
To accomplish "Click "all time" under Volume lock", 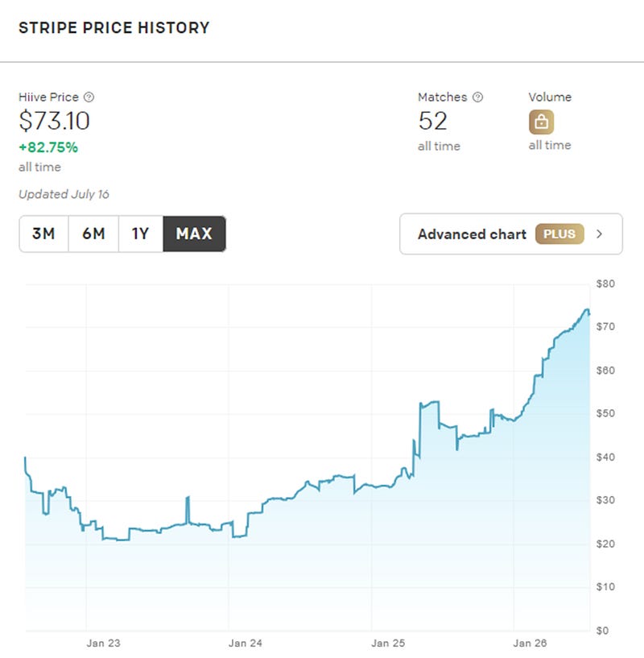I will (x=550, y=145).
